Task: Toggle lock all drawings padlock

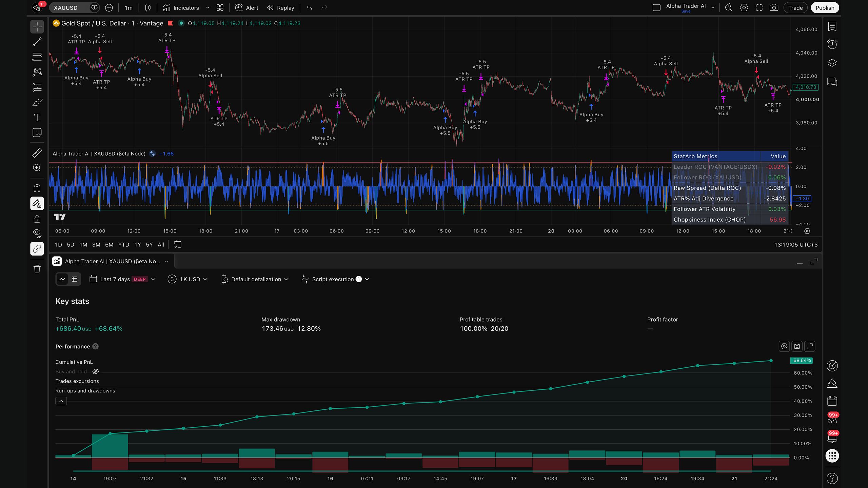Action: pyautogui.click(x=37, y=219)
